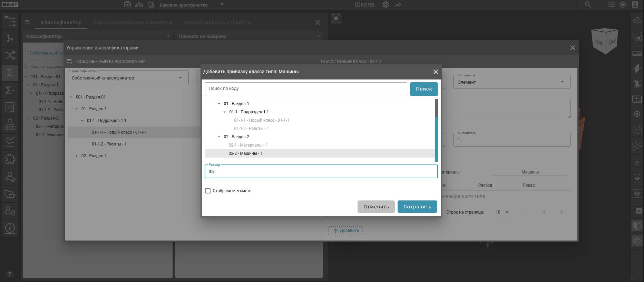Open the sigma summation tool in left sidebar
The height and width of the screenshot is (282, 644).
tap(10, 73)
